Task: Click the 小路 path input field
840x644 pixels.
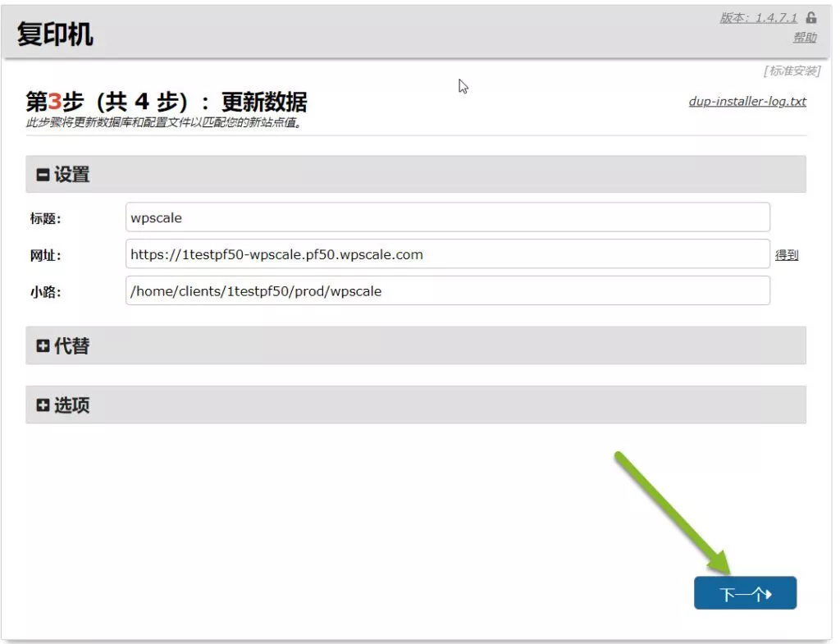Action: pos(448,291)
